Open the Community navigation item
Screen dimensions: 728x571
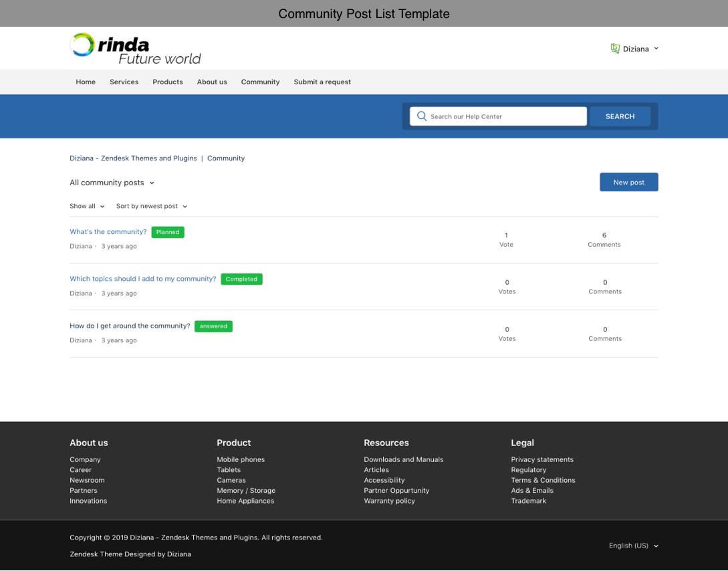[x=260, y=82]
